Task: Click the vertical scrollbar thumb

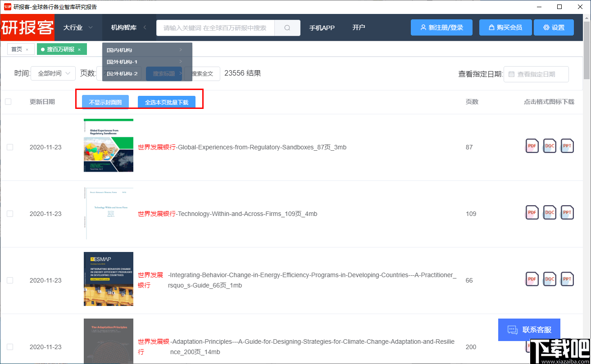Action: pos(586,49)
